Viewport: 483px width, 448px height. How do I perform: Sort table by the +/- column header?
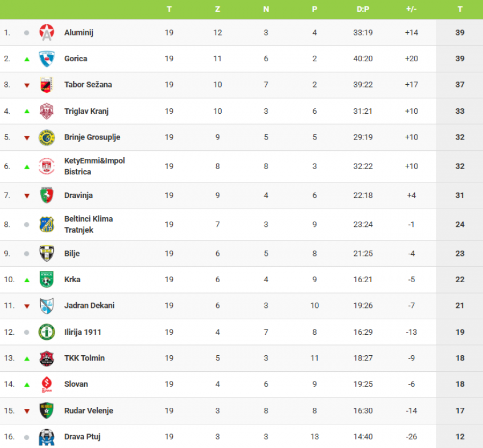411,9
